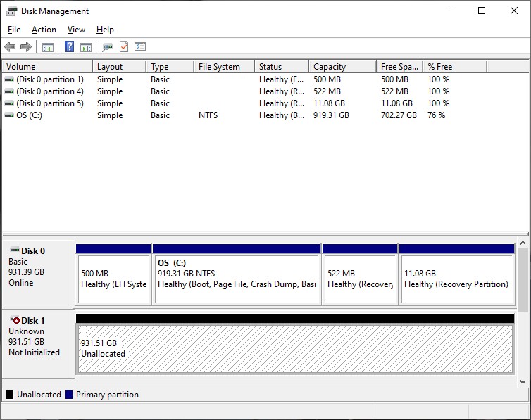Click the down arrow of the disk pane scrollbar

tap(523, 381)
